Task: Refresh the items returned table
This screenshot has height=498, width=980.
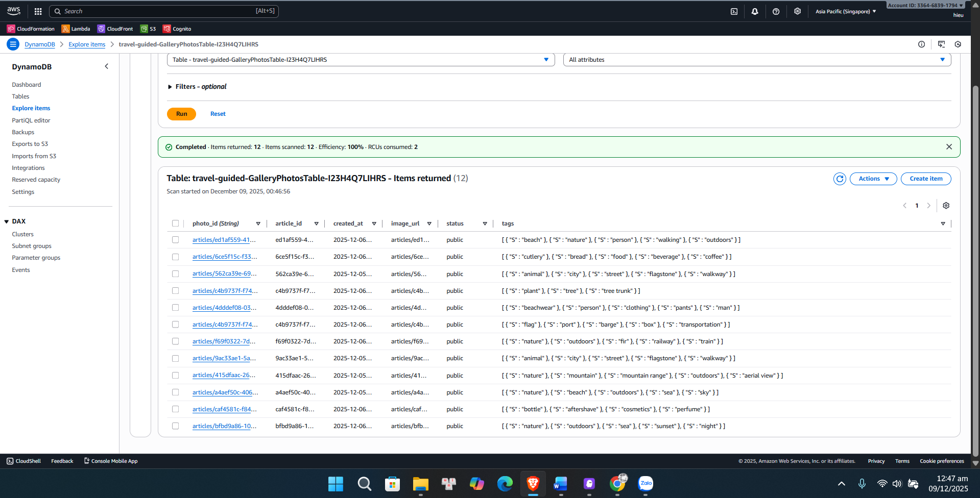Action: tap(840, 179)
